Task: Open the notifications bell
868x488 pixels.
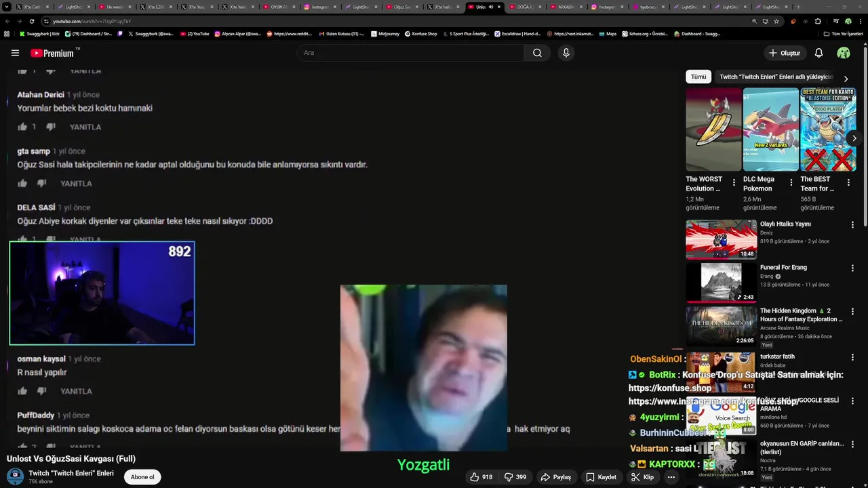Action: coord(818,53)
